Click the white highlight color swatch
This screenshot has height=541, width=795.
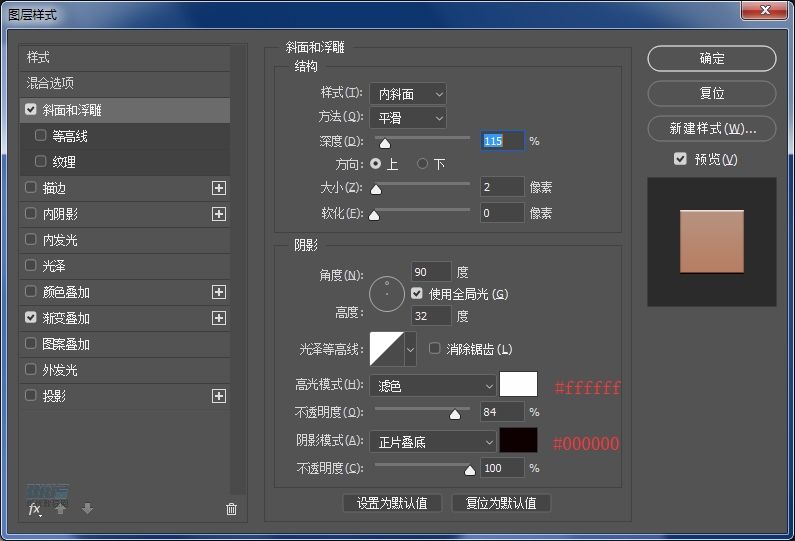(518, 384)
